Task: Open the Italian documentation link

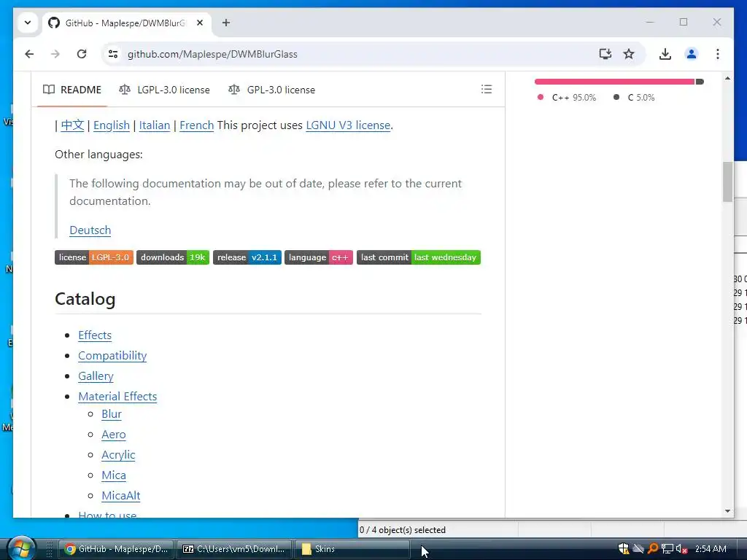Action: [x=155, y=125]
